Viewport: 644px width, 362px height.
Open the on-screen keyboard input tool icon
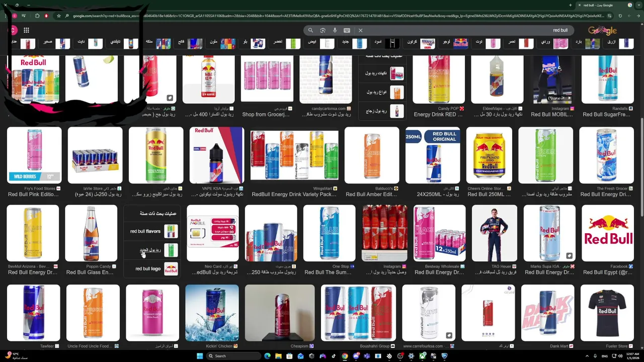347,30
